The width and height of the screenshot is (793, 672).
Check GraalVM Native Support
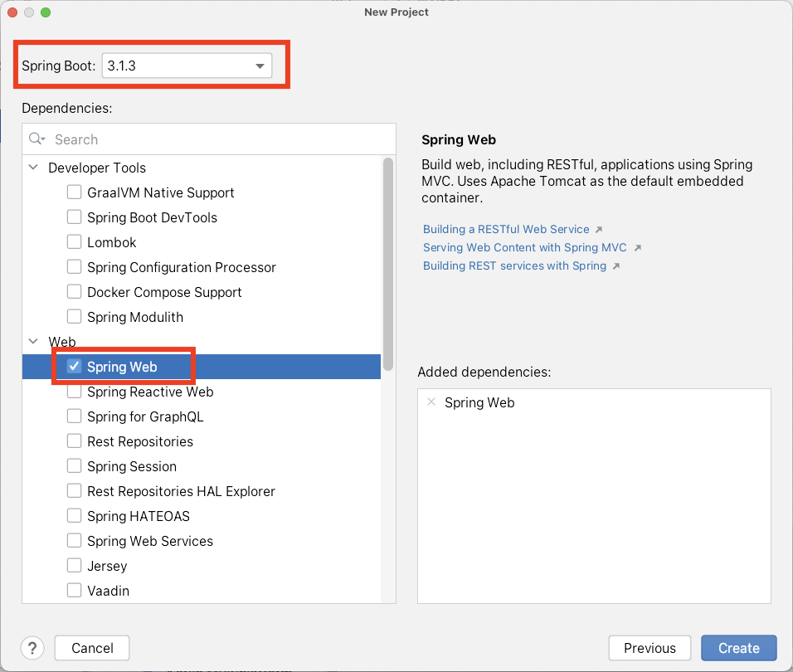tap(75, 192)
